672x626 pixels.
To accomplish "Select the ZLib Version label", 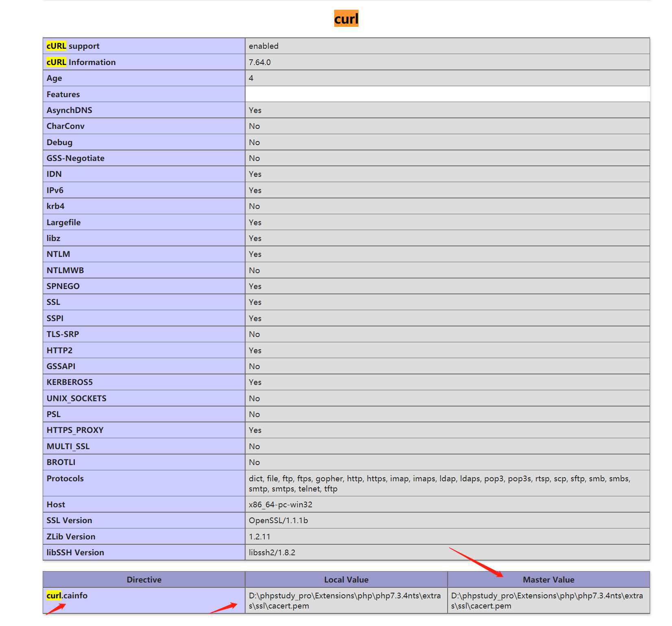I will [x=71, y=537].
